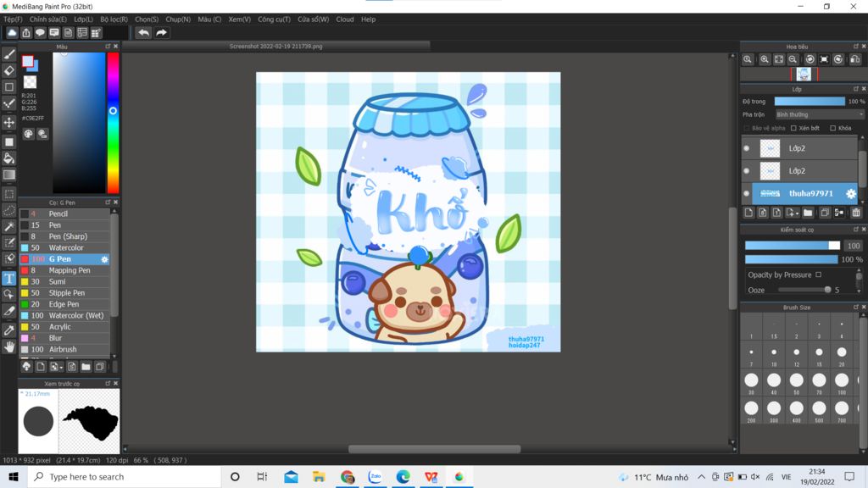Click the navigator thumbnail preview
Viewport: 868px width, 488px height.
tap(804, 75)
